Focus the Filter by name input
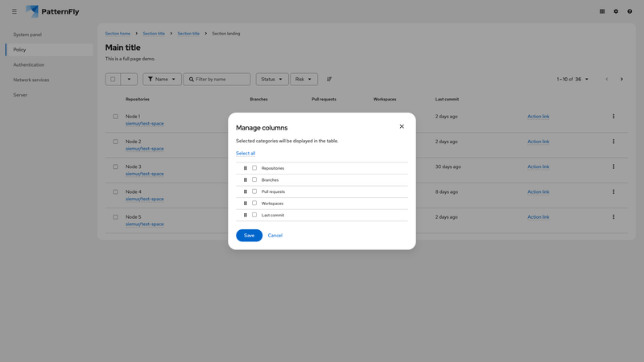 coord(217,79)
